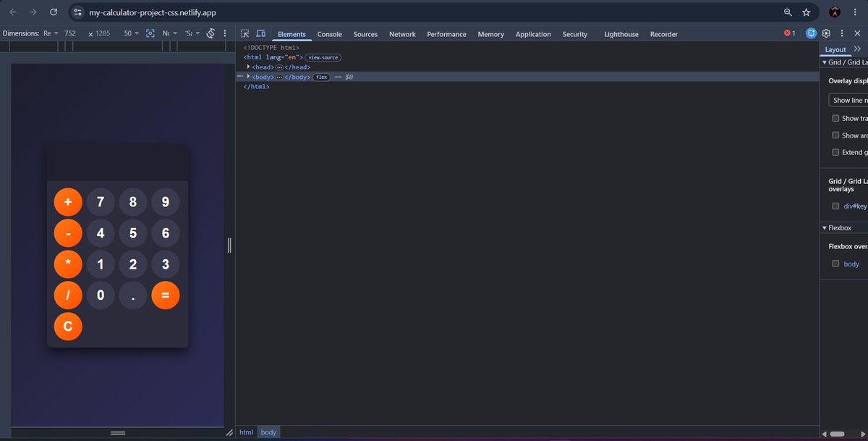Screen dimensions: 868x441
Task: Click the div#key element link in grid overlays
Action: click(856, 206)
